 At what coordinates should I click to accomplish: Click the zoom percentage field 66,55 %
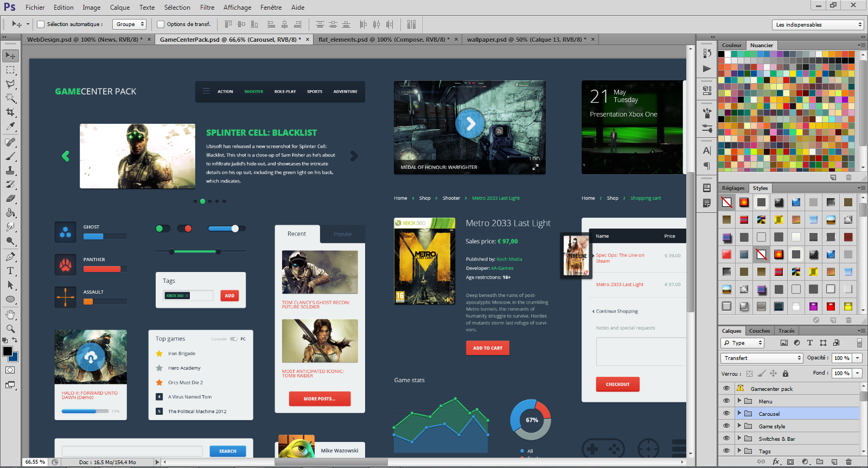35,462
